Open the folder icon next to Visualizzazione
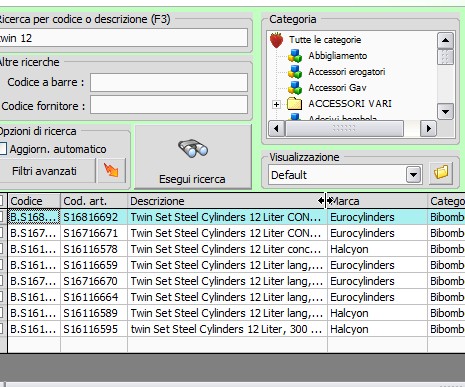Image resolution: width=465 pixels, height=387 pixels. pyautogui.click(x=441, y=173)
